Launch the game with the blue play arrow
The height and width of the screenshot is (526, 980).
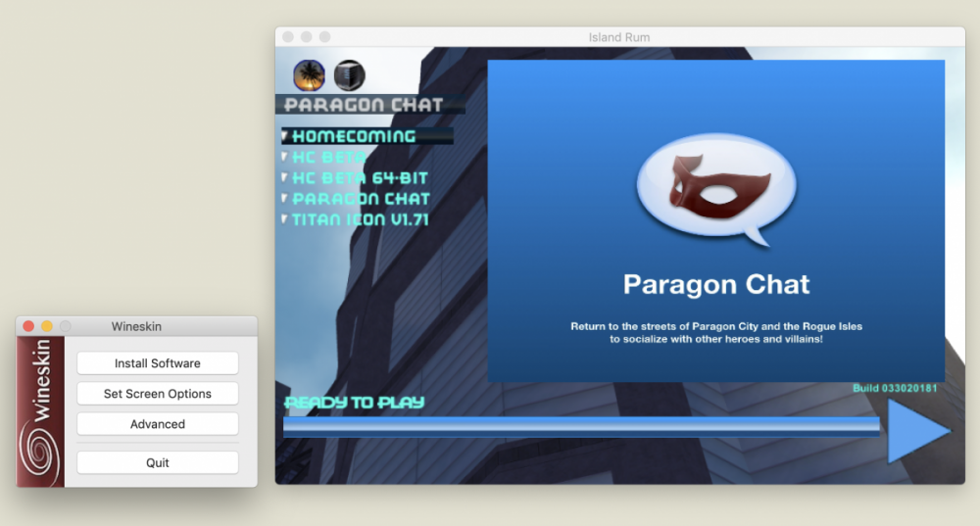(918, 431)
